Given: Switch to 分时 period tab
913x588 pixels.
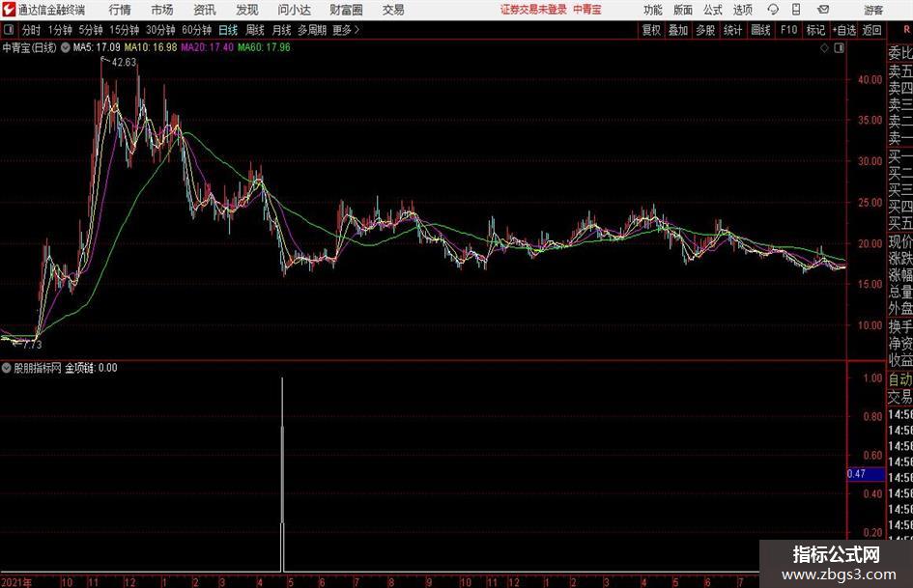Looking at the screenshot, I should 32,30.
